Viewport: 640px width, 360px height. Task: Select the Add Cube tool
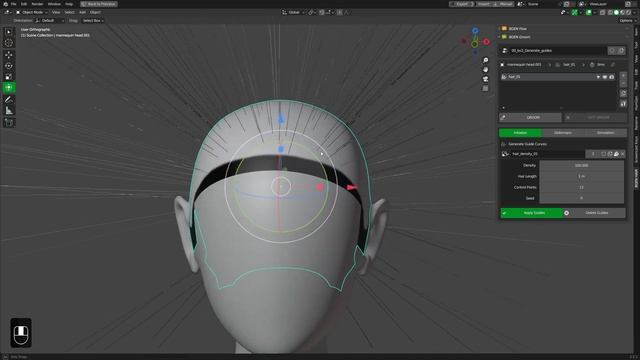coord(9,122)
